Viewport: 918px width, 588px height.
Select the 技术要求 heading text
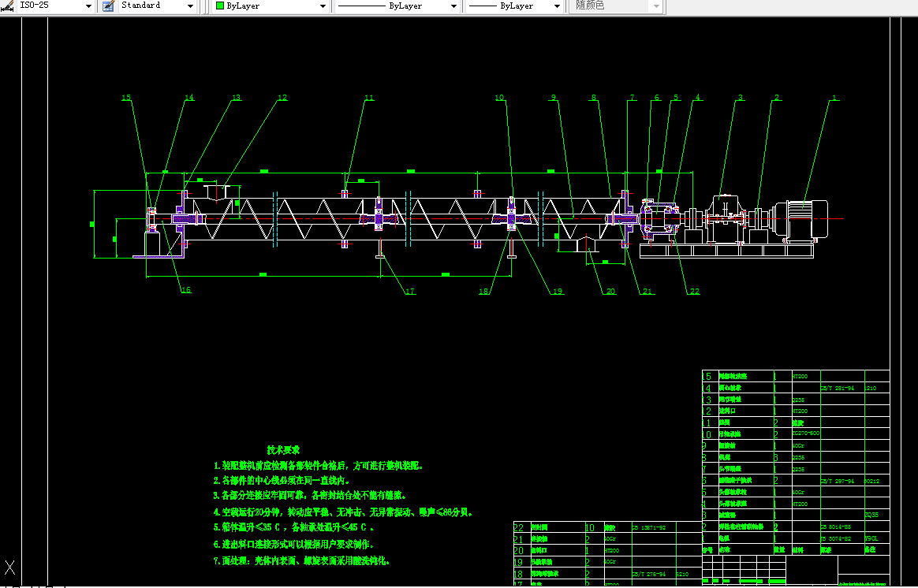tap(283, 450)
